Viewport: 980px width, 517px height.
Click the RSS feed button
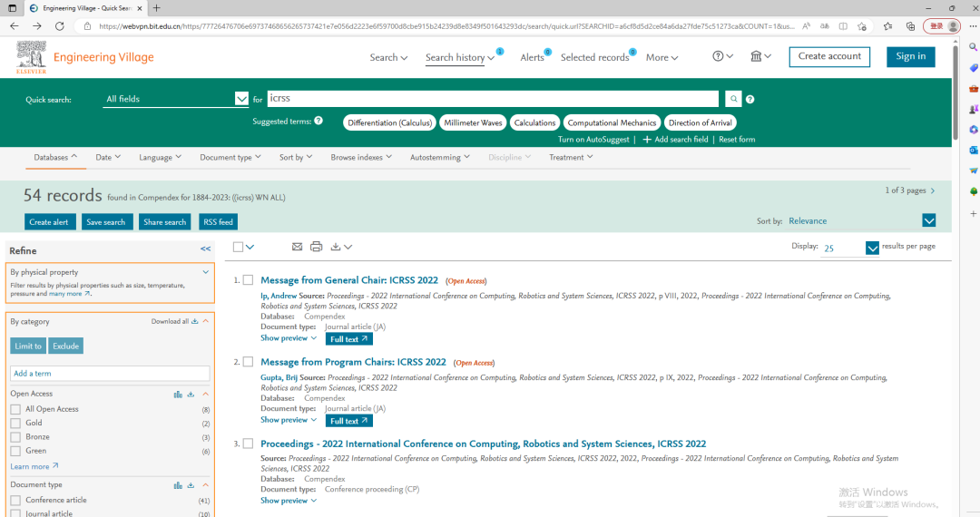218,221
